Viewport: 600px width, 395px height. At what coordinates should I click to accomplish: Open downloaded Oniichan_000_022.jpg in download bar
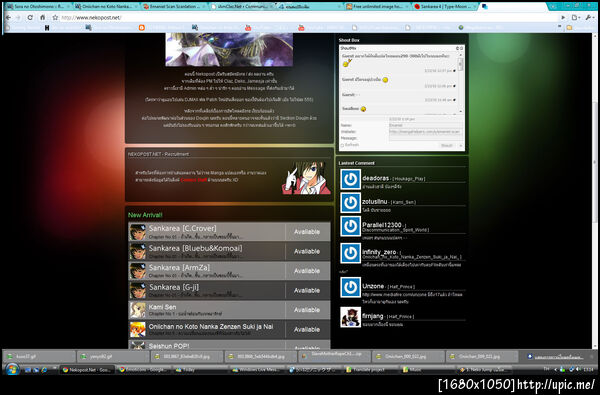click(408, 356)
